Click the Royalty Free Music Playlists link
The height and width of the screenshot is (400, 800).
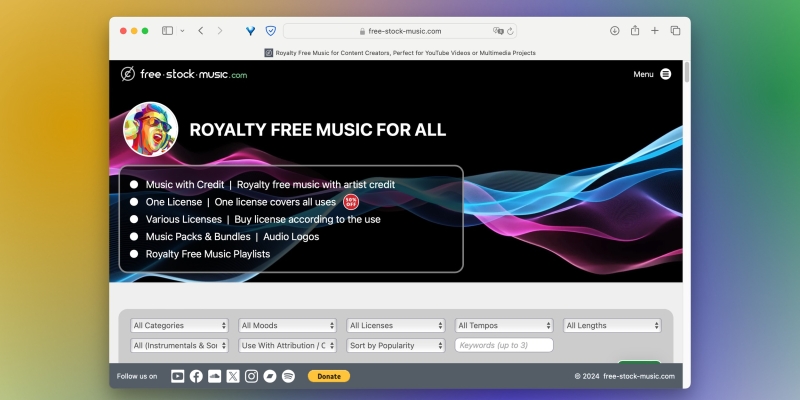click(x=208, y=254)
